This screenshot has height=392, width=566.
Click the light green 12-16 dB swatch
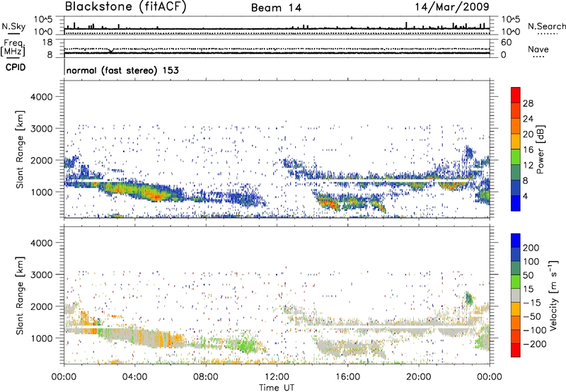(x=516, y=157)
